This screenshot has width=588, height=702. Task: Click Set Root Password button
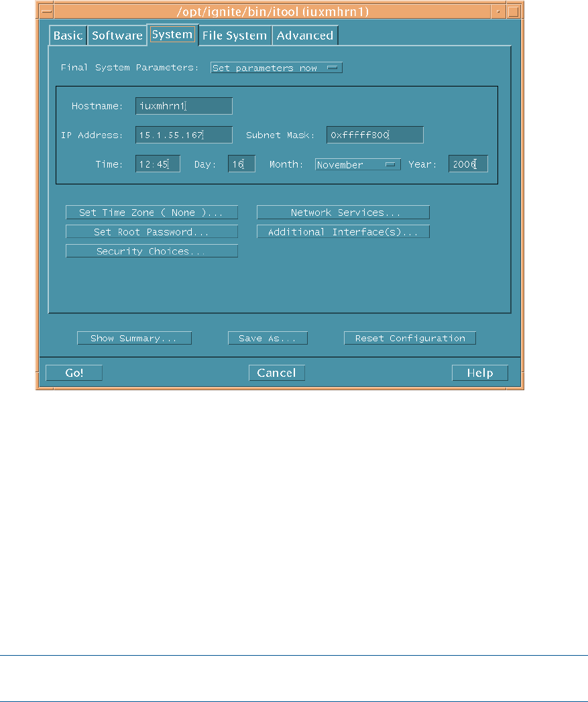pos(152,232)
